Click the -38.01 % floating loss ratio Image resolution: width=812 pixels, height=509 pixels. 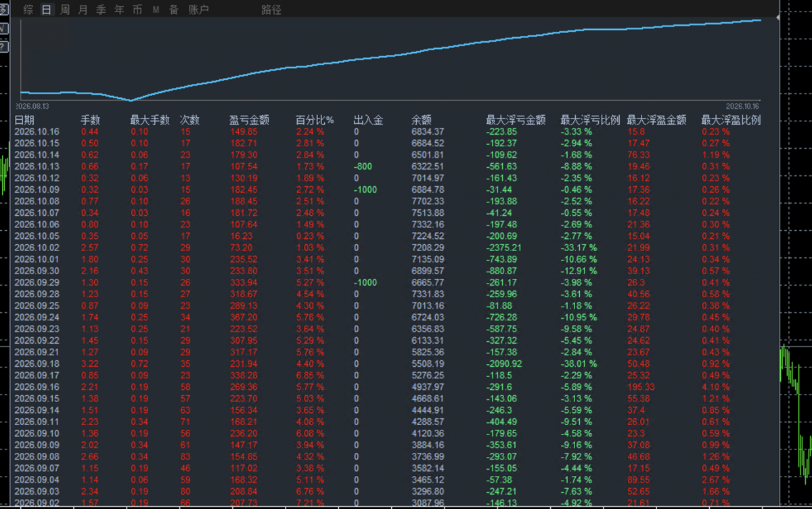tap(579, 363)
